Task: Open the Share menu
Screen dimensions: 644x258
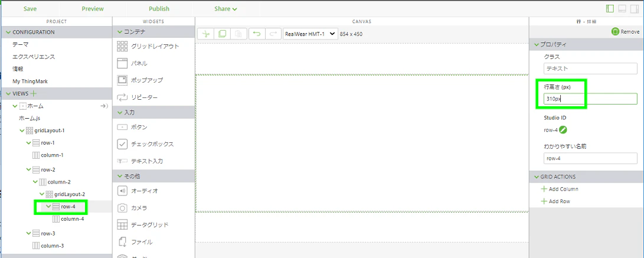Action: click(225, 9)
